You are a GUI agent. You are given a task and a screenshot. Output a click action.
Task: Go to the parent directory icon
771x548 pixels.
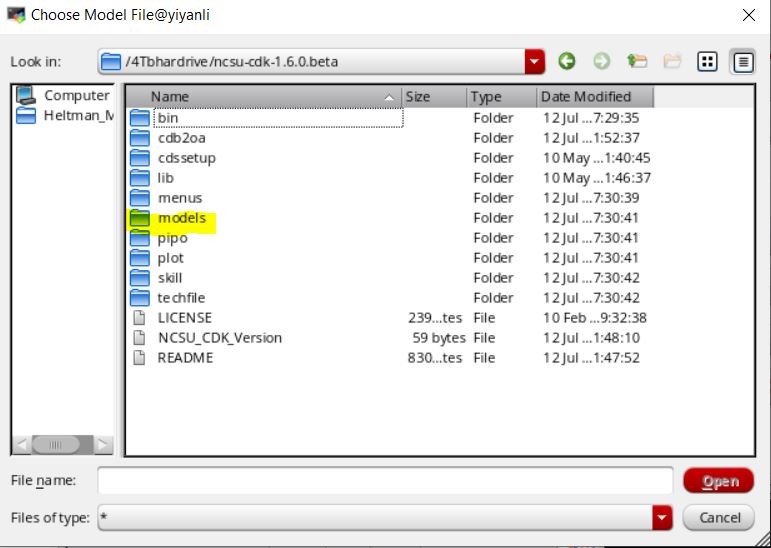(x=637, y=61)
